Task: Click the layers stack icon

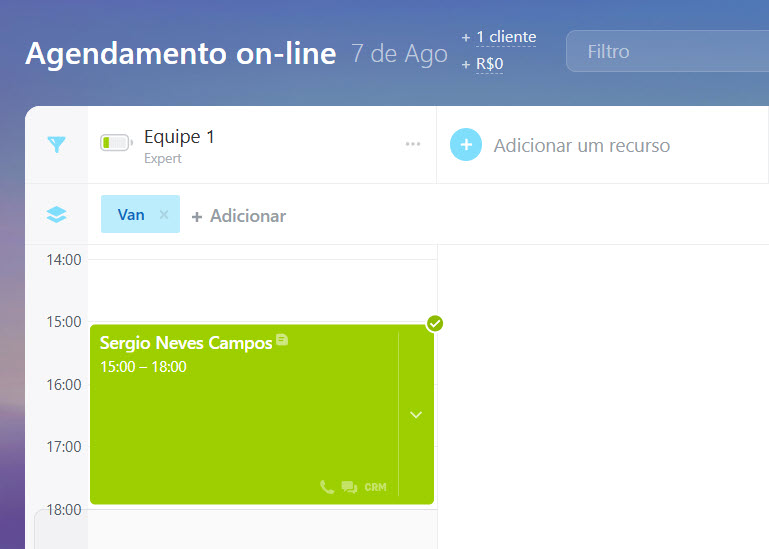Action: [x=57, y=214]
